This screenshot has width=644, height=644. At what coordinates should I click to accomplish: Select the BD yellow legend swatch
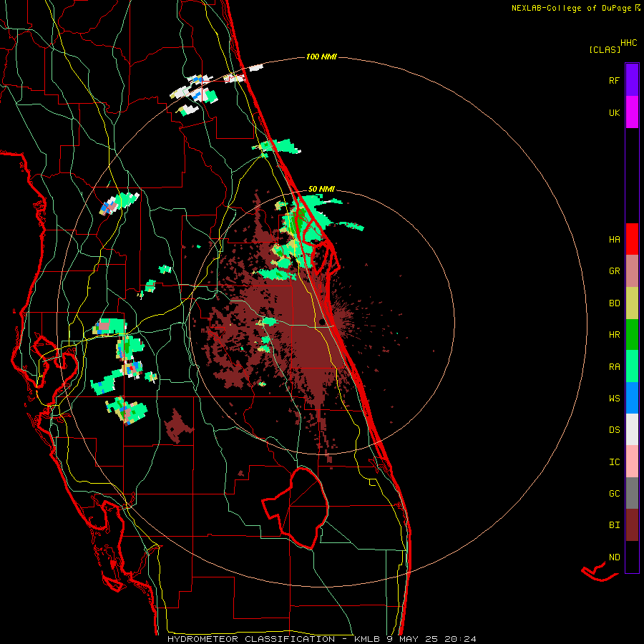pyautogui.click(x=632, y=303)
